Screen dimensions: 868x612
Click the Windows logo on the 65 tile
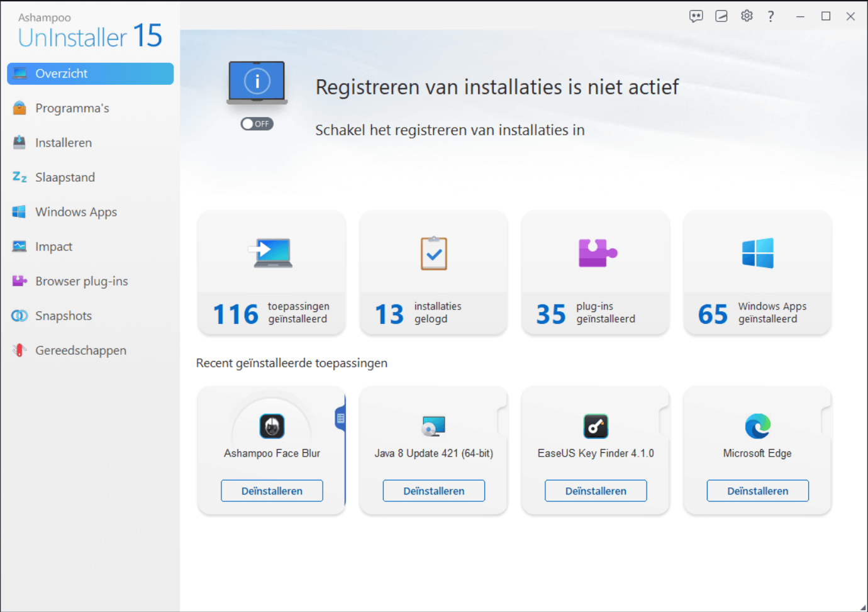[x=758, y=253]
